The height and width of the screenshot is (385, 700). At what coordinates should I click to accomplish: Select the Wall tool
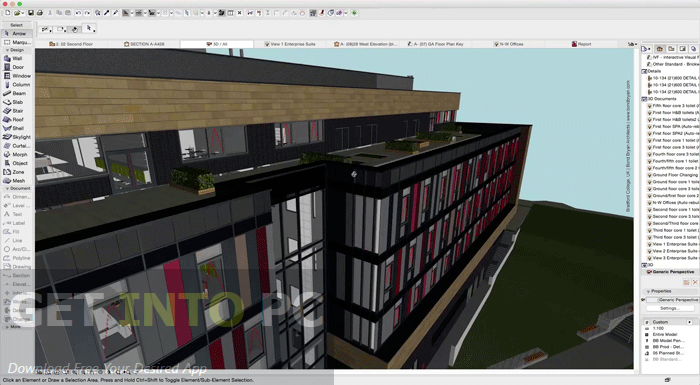17,59
